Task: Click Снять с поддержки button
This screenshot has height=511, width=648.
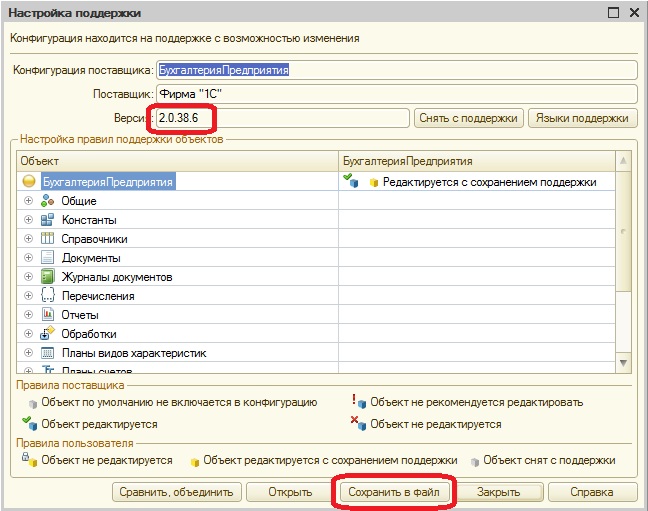Action: coord(469,118)
